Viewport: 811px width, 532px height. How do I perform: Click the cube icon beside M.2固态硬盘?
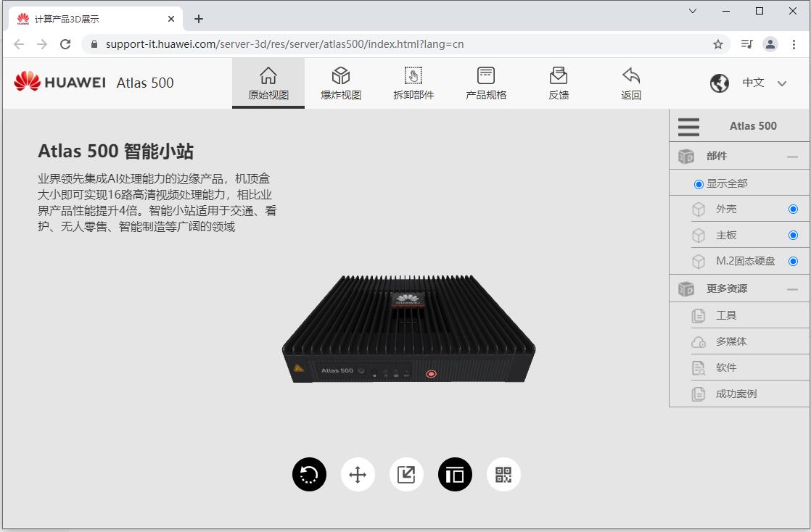(699, 262)
